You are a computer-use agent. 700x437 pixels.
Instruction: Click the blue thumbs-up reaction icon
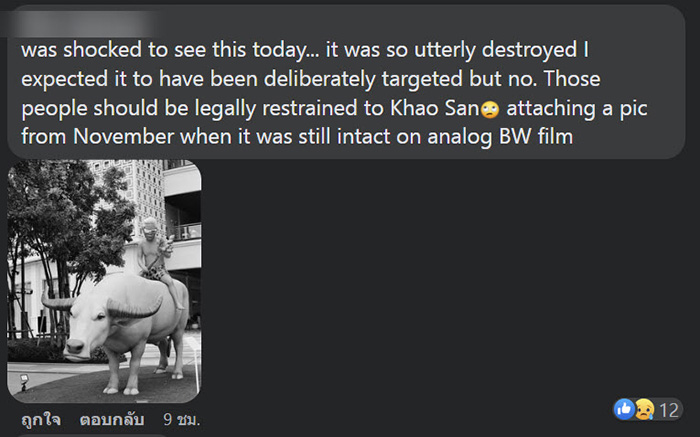[625, 410]
